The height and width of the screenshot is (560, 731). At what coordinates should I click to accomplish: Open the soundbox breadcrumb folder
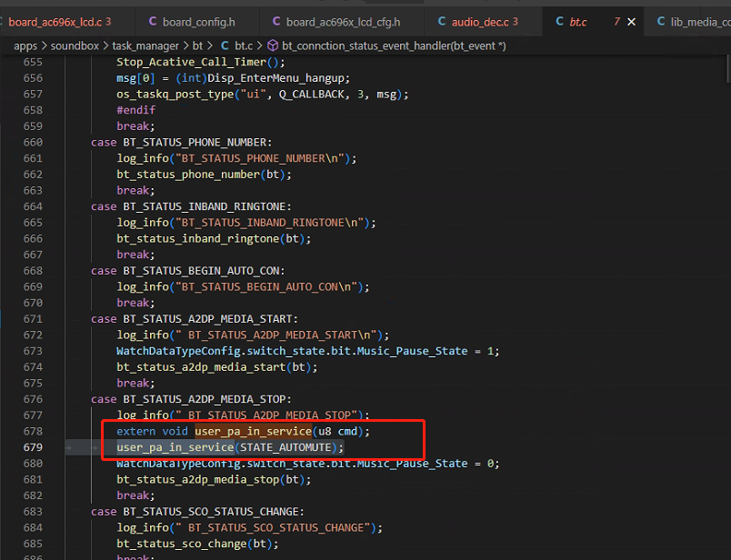point(75,46)
